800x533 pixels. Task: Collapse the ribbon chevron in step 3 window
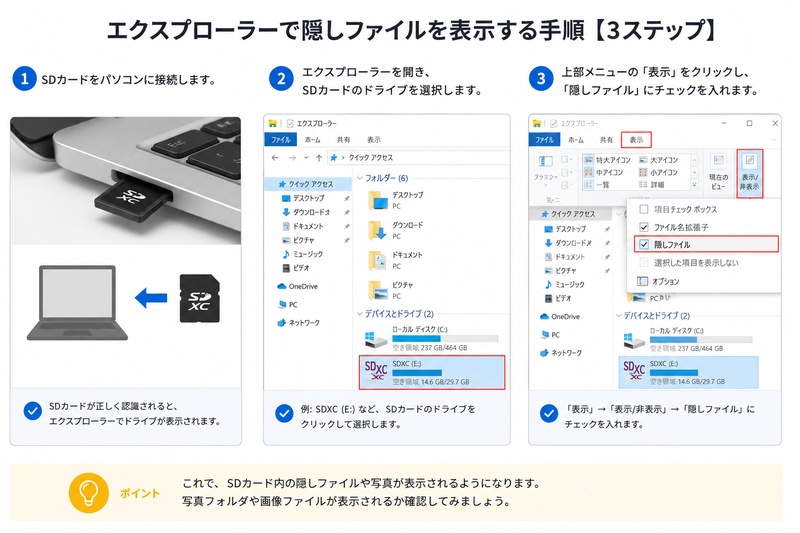pos(774,140)
